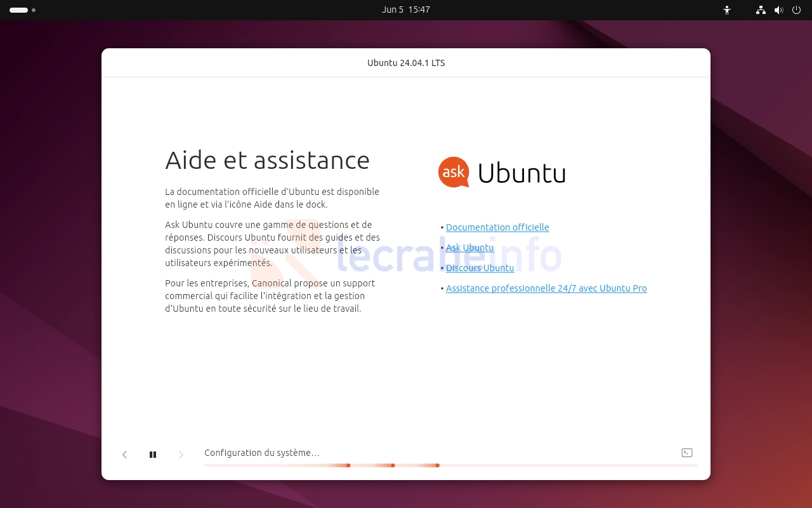Advance to the next slide arrow

pyautogui.click(x=181, y=455)
